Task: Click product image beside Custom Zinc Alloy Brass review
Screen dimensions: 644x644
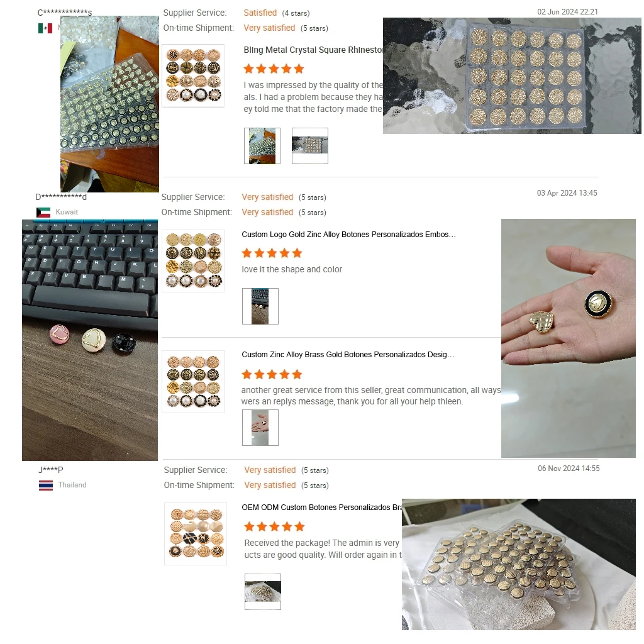Action: point(193,382)
